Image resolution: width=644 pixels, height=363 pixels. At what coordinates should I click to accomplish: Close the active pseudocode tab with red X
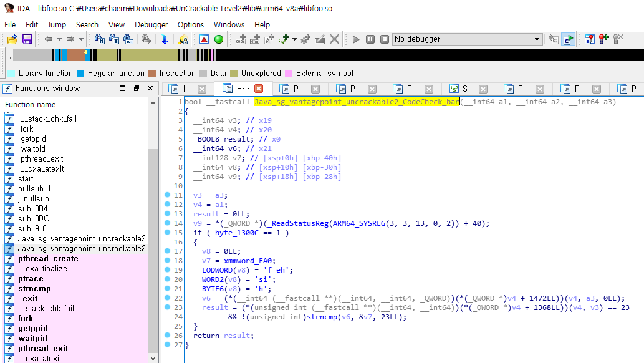259,89
